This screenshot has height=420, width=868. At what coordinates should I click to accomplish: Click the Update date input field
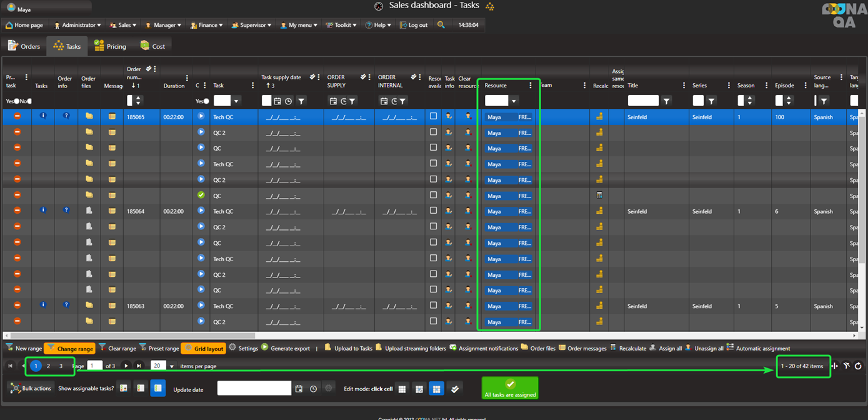pos(254,389)
